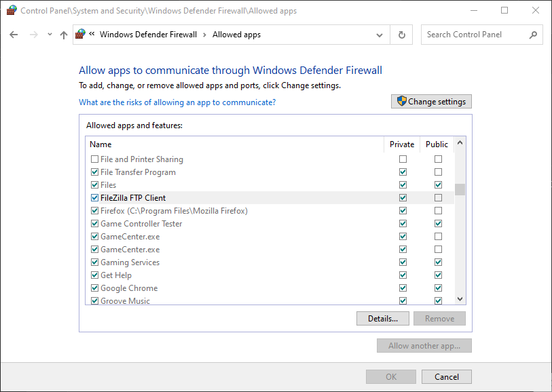Click the Allow another app button
The image size is (552, 392).
pyautogui.click(x=424, y=346)
